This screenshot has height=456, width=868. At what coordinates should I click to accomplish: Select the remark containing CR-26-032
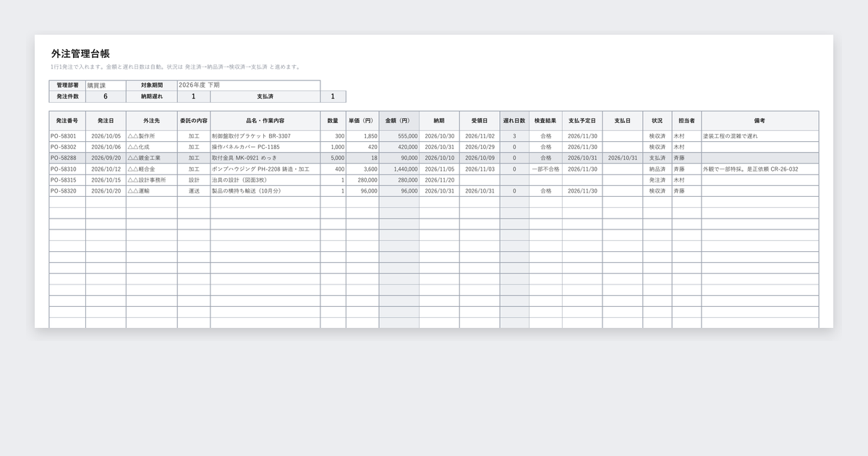(x=759, y=169)
